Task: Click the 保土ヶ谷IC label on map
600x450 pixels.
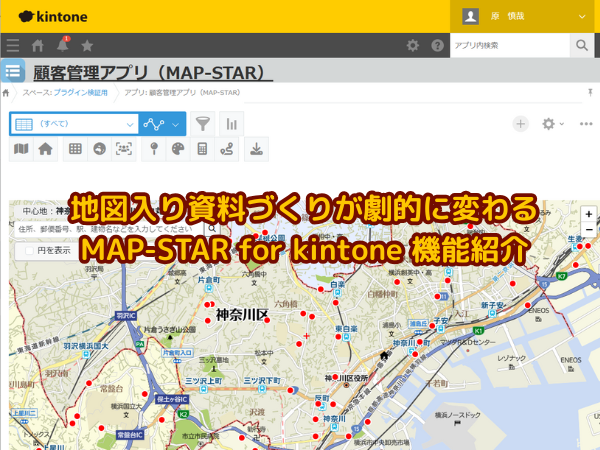Action: click(172, 399)
